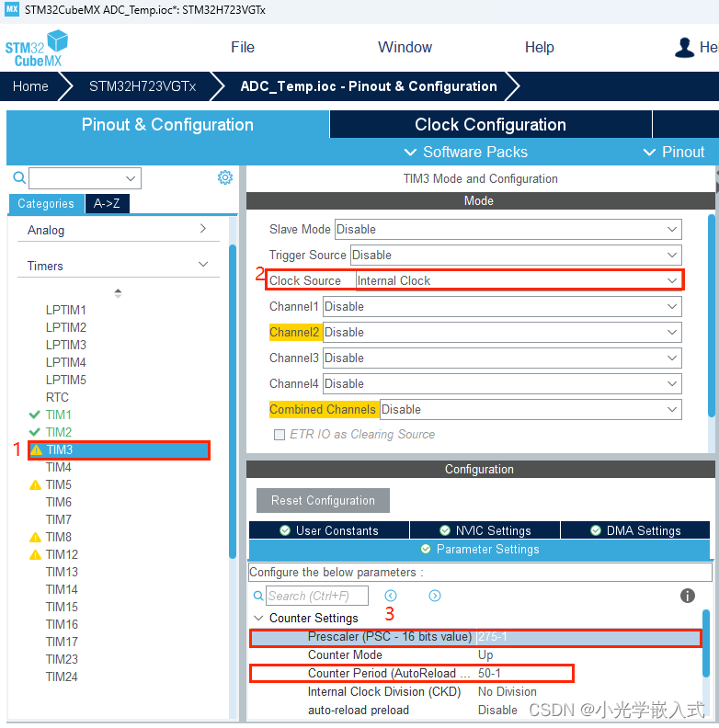Open the Window menu
Screen dimensions: 719x728
[405, 48]
